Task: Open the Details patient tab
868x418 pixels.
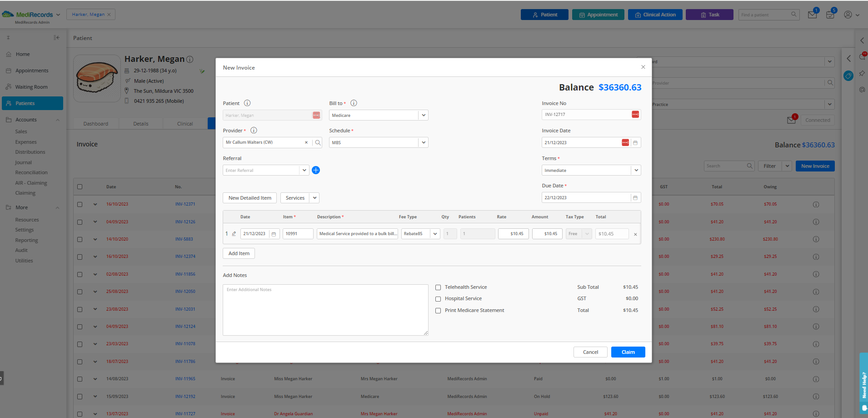Action: tap(141, 124)
